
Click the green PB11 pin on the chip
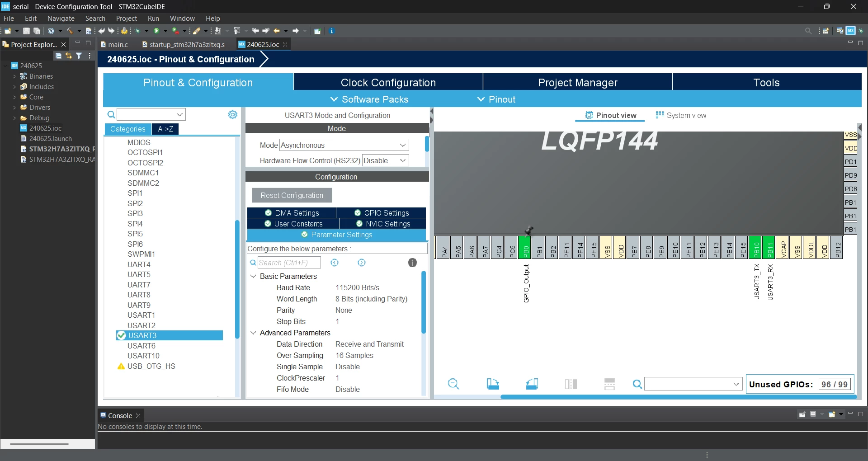(x=769, y=247)
